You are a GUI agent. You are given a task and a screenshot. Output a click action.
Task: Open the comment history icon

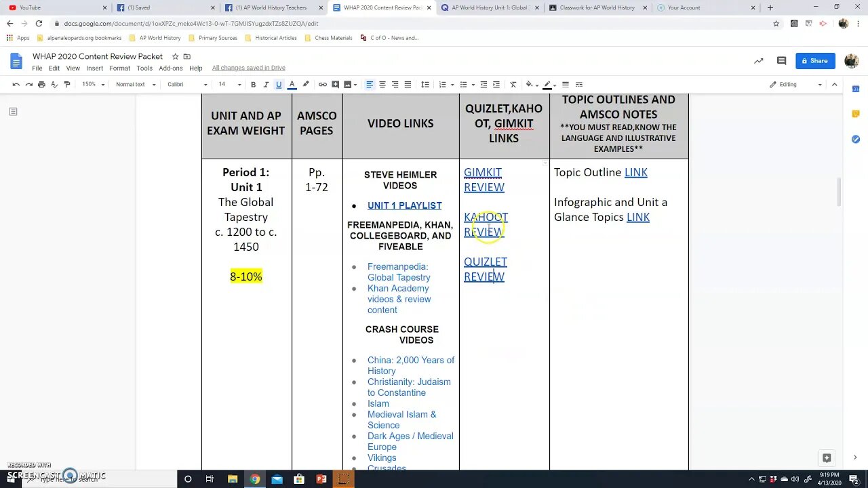point(781,61)
